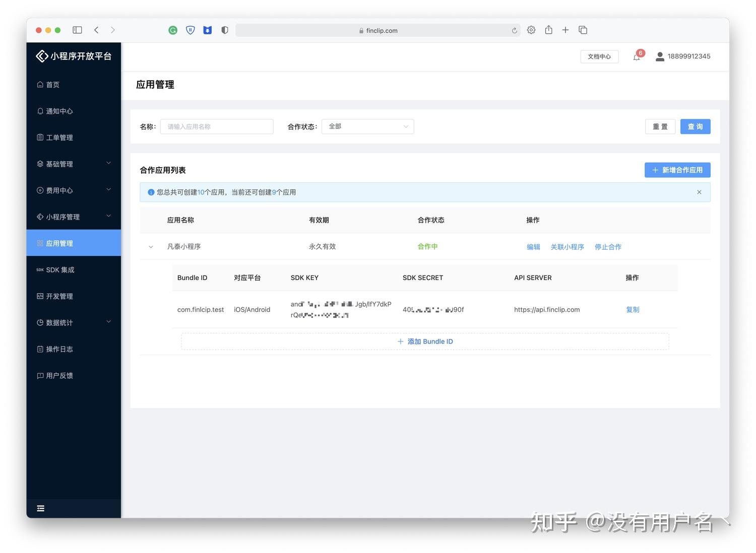Switch to the 应用管理 sidebar section
The image size is (756, 553).
tap(59, 243)
